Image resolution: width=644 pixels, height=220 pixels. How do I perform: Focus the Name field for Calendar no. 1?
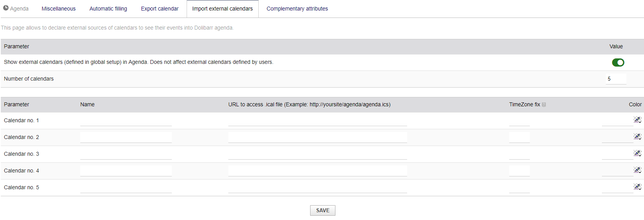coord(126,121)
